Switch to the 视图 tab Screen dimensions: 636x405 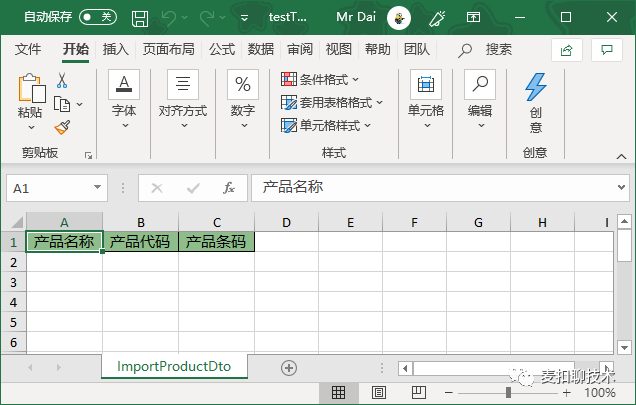pyautogui.click(x=339, y=50)
